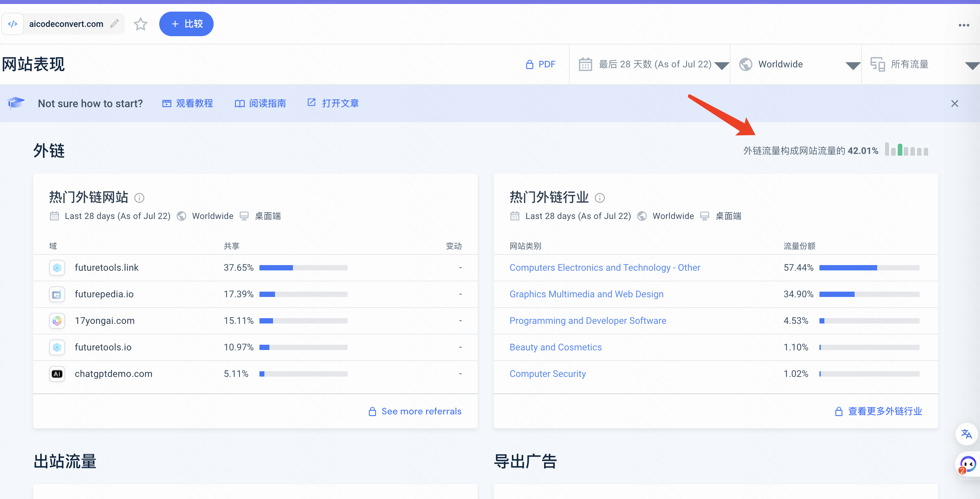Dismiss the 'Not sure how to start' banner

(x=954, y=104)
